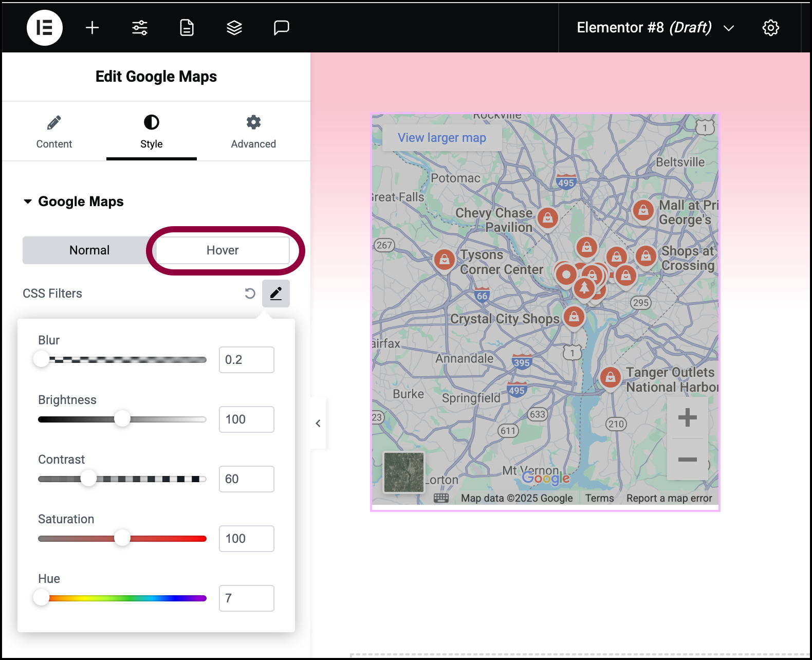
Task: Adjust the Saturation slider handle
Action: (x=122, y=538)
